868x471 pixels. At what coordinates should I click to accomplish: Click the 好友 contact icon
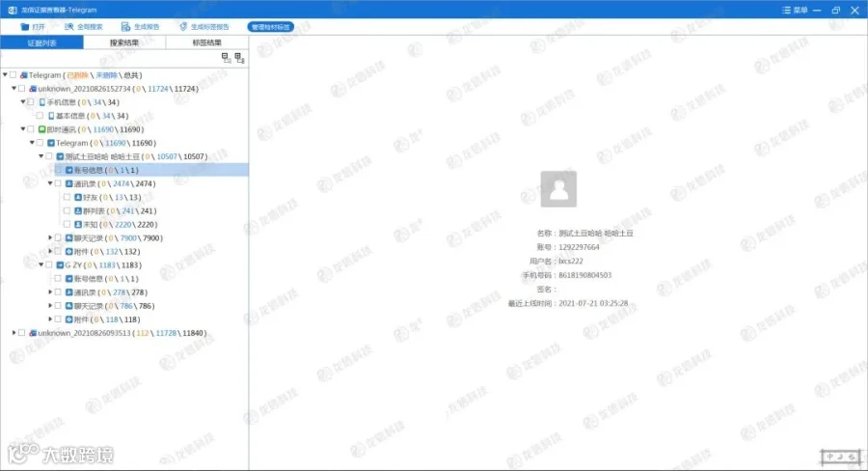78,197
